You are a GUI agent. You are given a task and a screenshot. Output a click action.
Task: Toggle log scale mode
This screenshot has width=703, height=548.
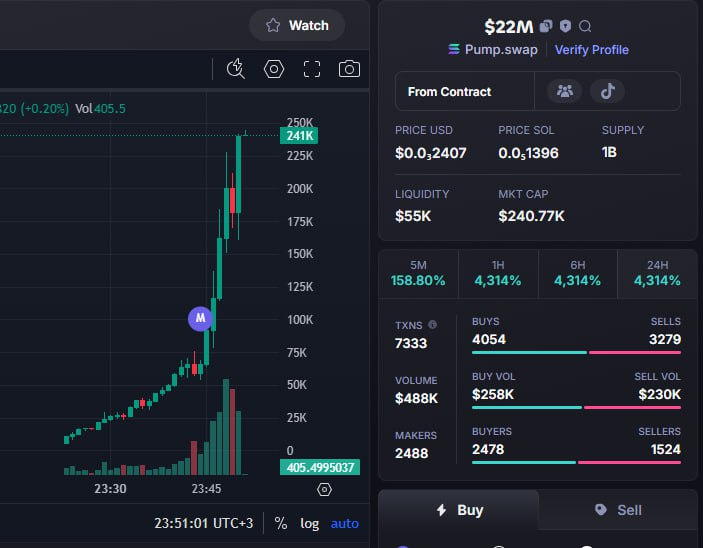point(309,523)
